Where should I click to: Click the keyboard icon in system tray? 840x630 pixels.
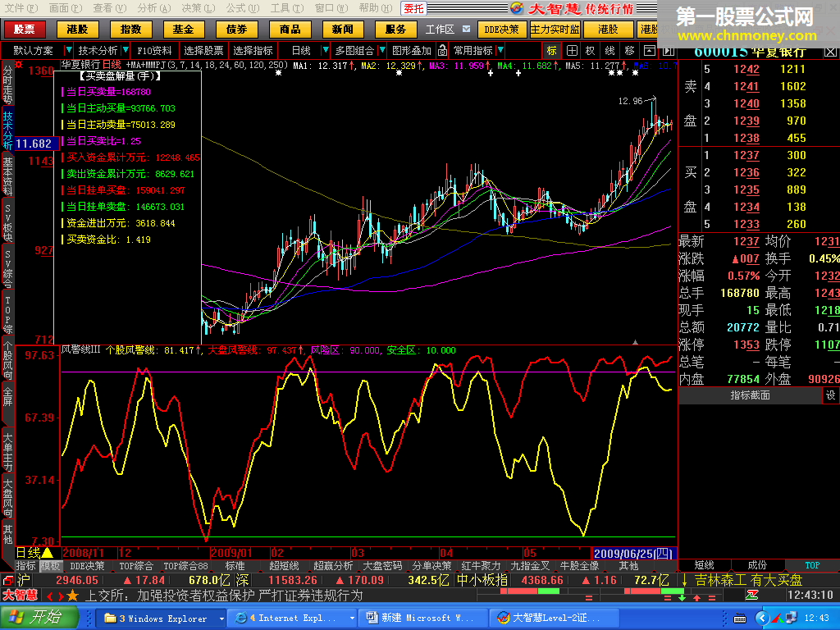coord(740,619)
